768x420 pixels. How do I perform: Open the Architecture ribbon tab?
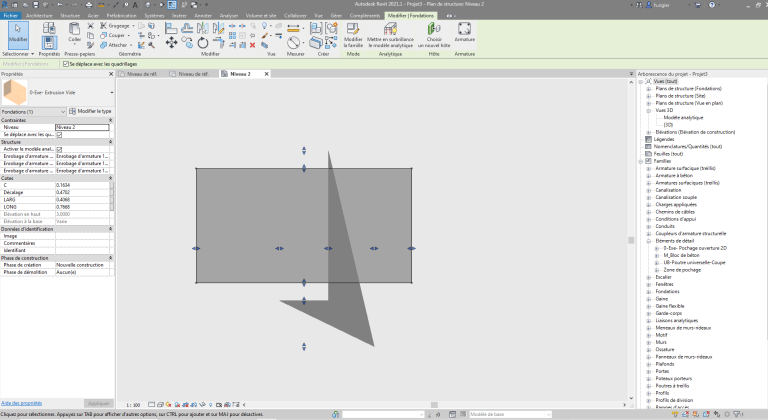[39, 16]
